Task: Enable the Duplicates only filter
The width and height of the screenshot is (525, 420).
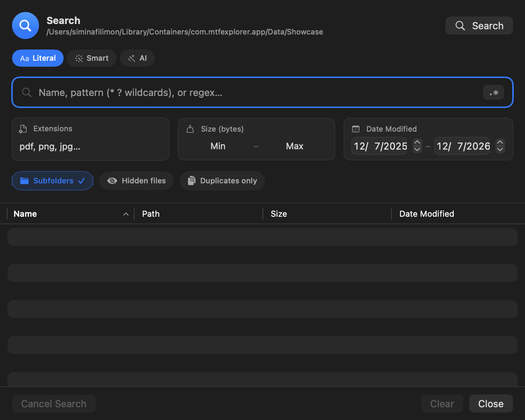Action: 222,181
